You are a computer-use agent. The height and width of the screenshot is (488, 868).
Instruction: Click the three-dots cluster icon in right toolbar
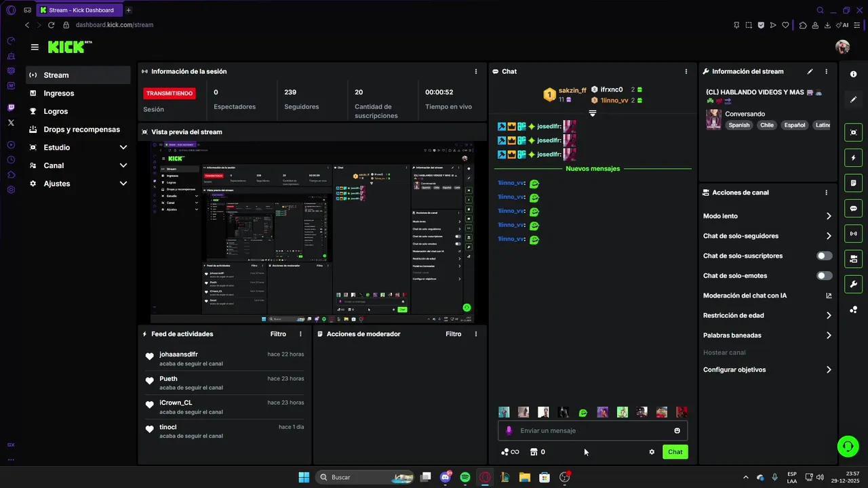pyautogui.click(x=853, y=310)
